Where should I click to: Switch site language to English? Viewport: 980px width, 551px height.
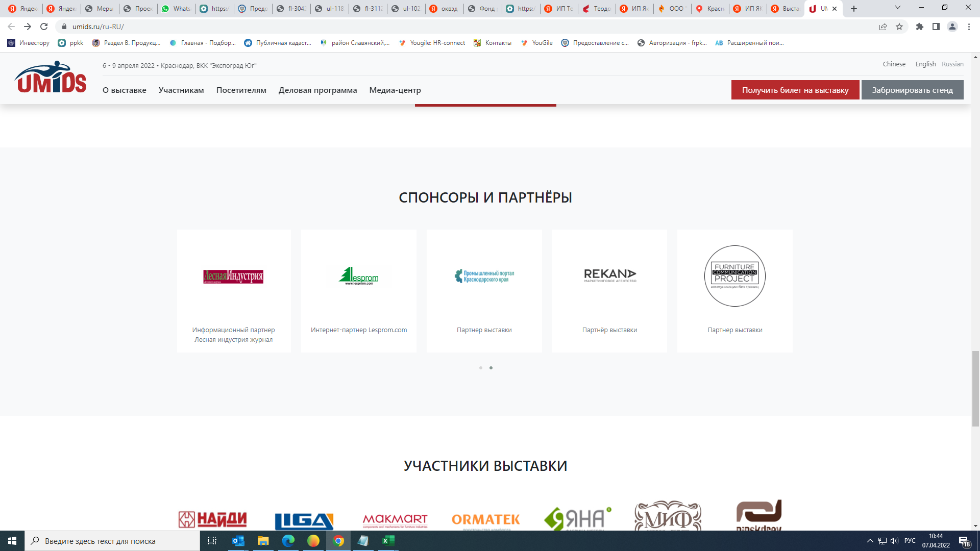925,64
